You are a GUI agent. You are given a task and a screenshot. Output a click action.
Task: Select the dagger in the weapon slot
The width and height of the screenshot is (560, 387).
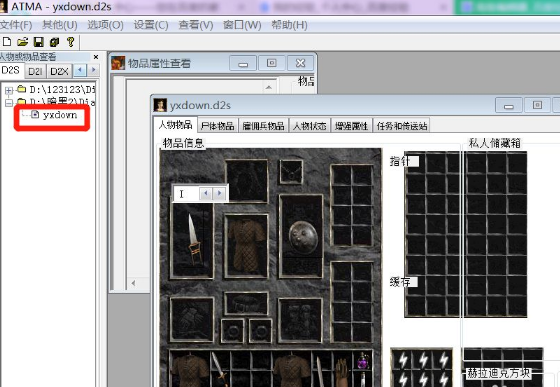tap(194, 239)
